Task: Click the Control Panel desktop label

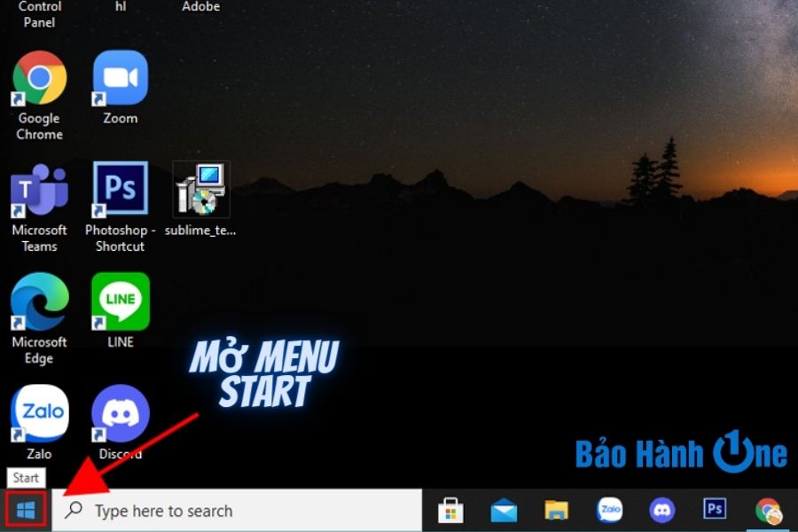Action: pos(39,14)
